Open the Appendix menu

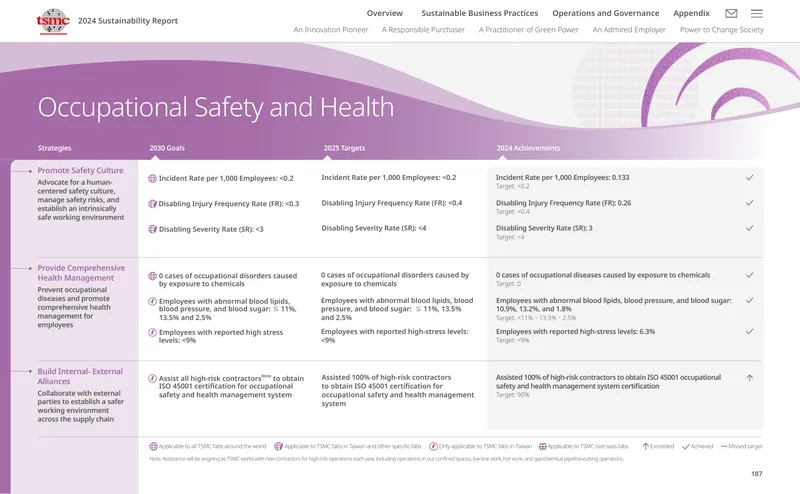[691, 13]
